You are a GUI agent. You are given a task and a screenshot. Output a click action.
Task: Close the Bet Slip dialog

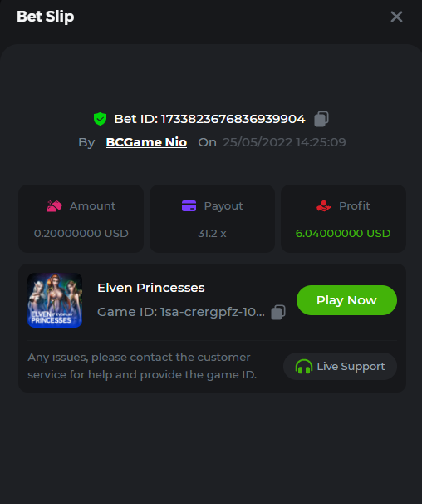(x=396, y=17)
